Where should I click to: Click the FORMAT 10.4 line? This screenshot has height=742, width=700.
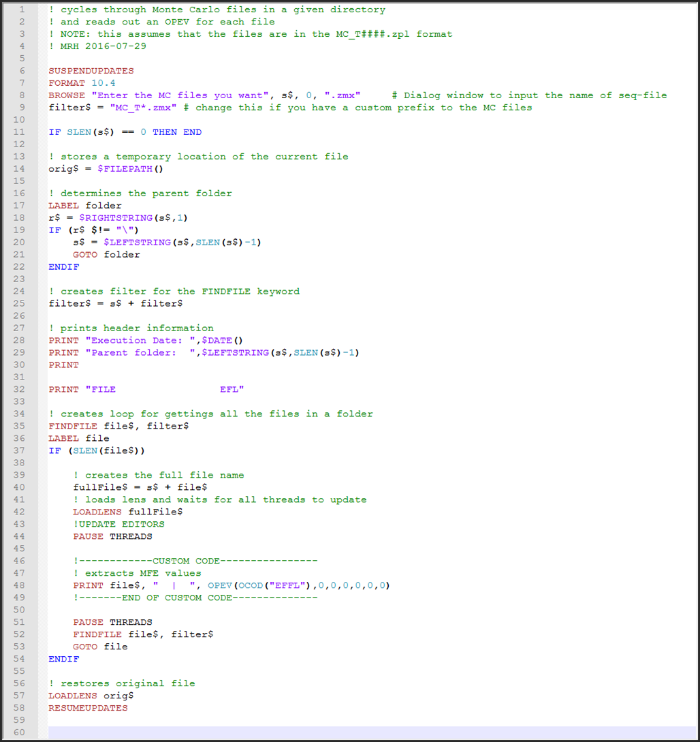82,83
